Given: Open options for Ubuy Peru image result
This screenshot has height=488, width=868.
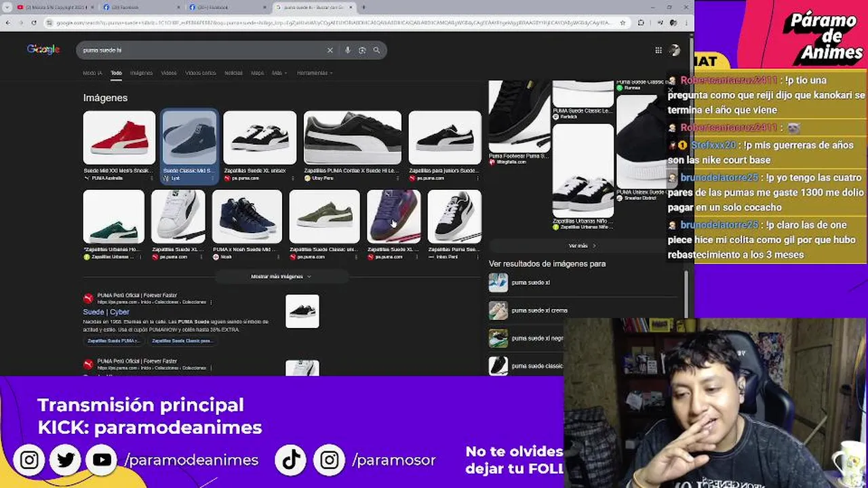Looking at the screenshot, I should click(398, 178).
